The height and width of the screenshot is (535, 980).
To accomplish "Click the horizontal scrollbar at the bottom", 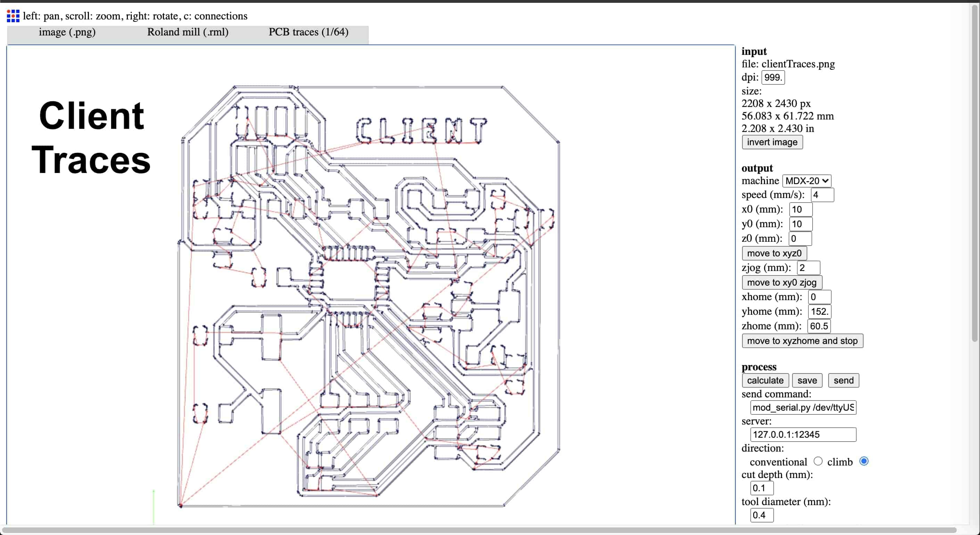I will pyautogui.click(x=479, y=530).
